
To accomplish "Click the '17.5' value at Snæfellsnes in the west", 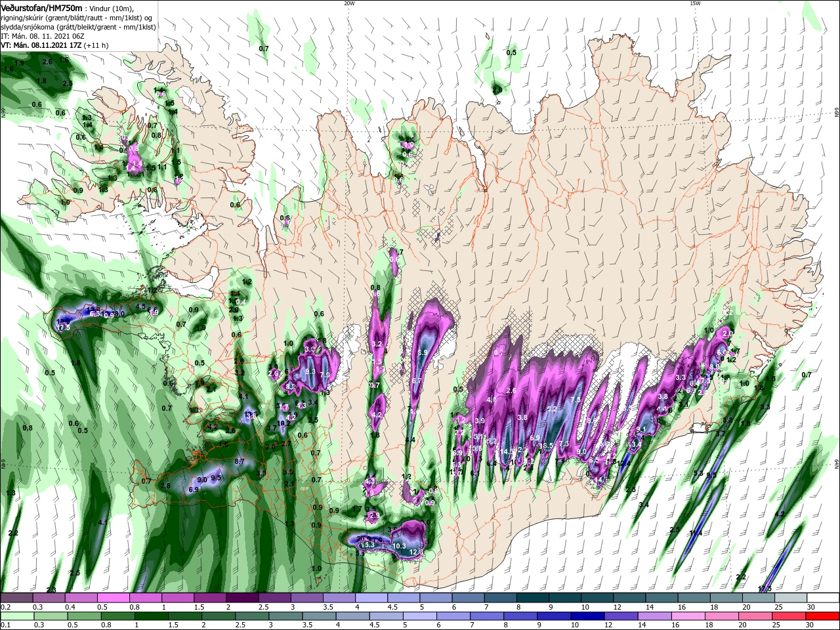I will (63, 327).
